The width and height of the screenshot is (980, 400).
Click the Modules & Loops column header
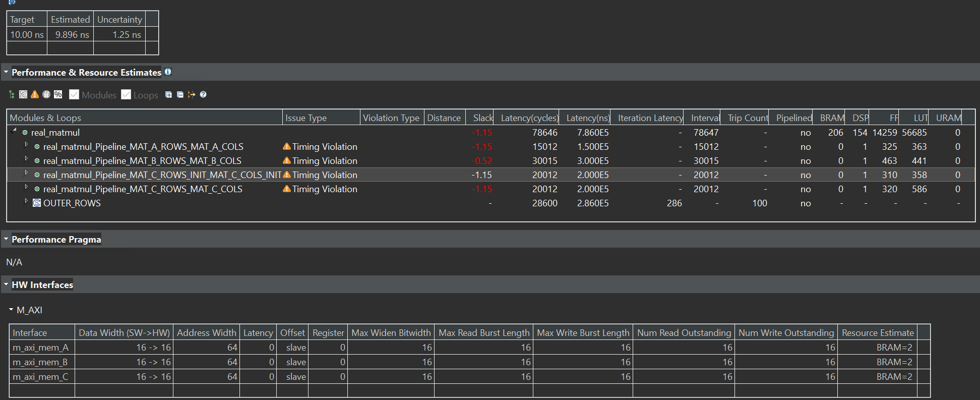pyautogui.click(x=145, y=118)
